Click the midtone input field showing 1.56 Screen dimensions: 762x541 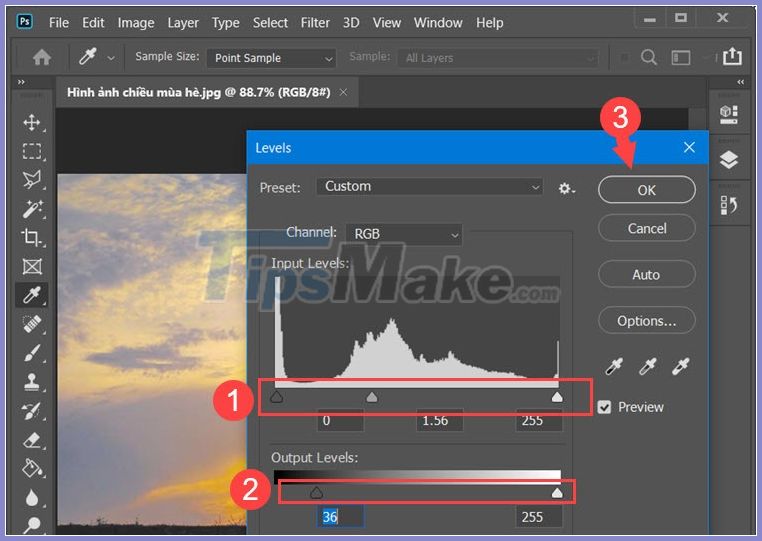point(439,420)
